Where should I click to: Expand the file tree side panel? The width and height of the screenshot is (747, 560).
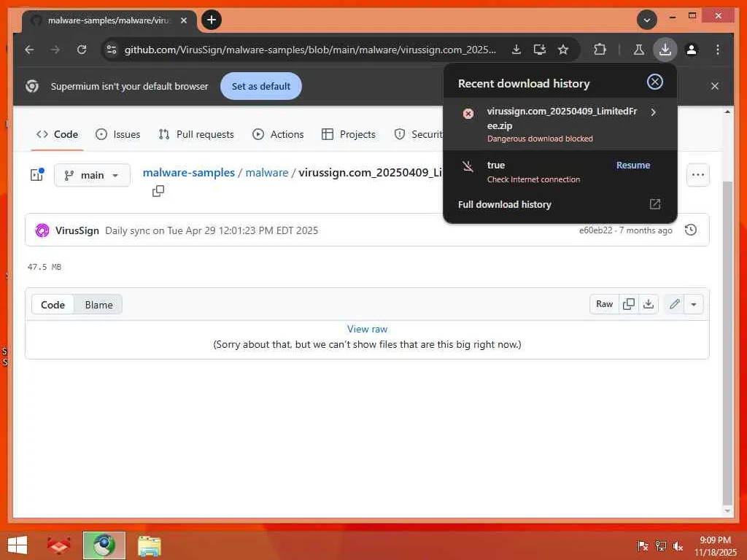click(37, 175)
